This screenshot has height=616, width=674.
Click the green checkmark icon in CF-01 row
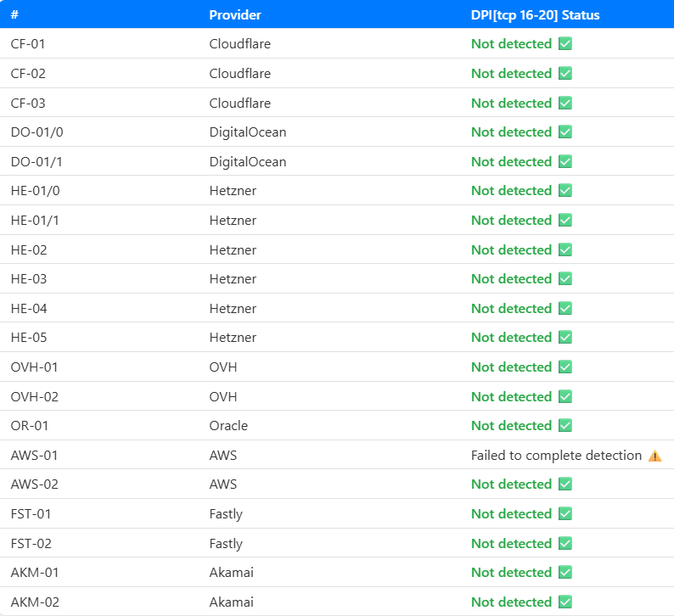pos(565,44)
